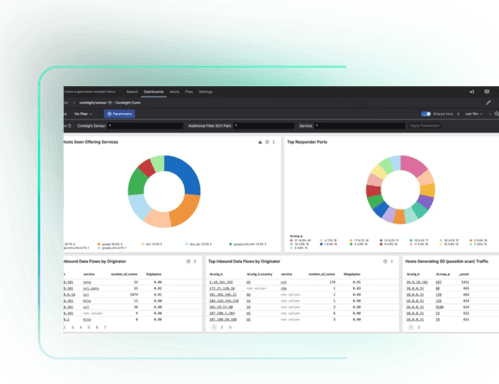
Task: Sort Outbound table by Gigabytes column
Action: coord(154,274)
